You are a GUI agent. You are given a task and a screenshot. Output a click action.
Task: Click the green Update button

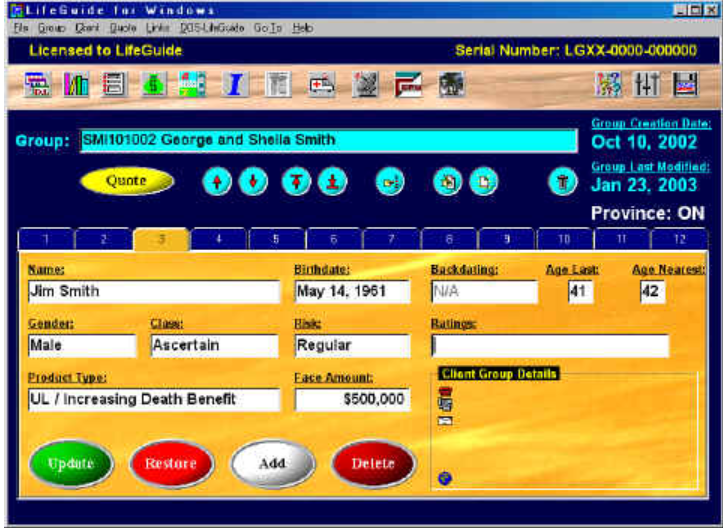coord(71,463)
